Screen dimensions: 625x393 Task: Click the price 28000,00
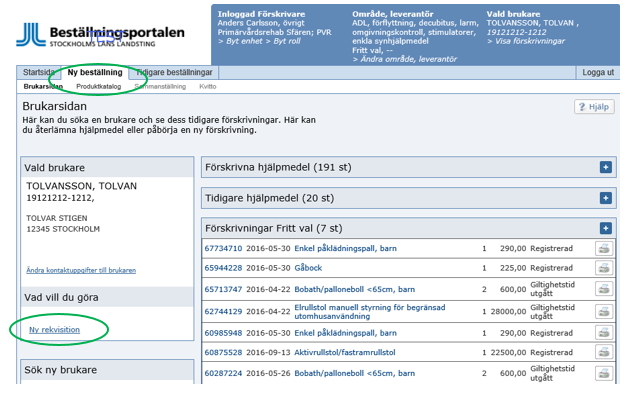508,312
